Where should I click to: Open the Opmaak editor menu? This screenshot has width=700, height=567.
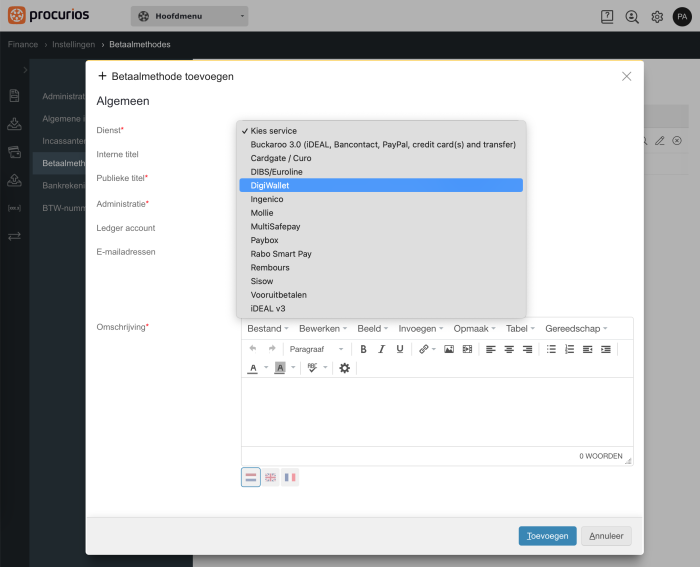point(475,329)
